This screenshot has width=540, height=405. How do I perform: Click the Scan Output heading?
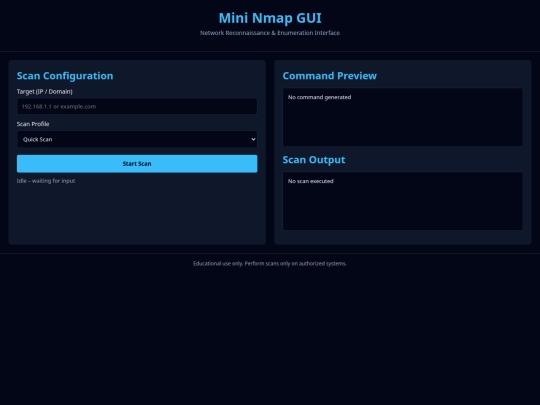314,160
